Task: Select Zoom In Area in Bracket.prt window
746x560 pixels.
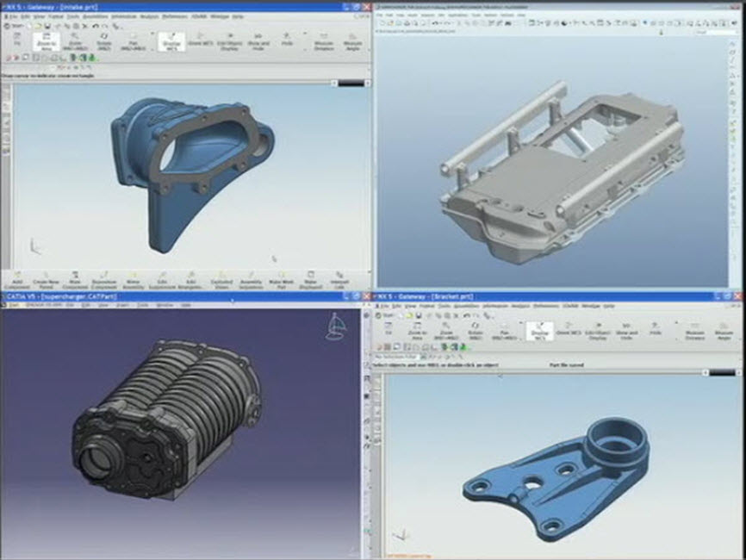Action: [417, 331]
